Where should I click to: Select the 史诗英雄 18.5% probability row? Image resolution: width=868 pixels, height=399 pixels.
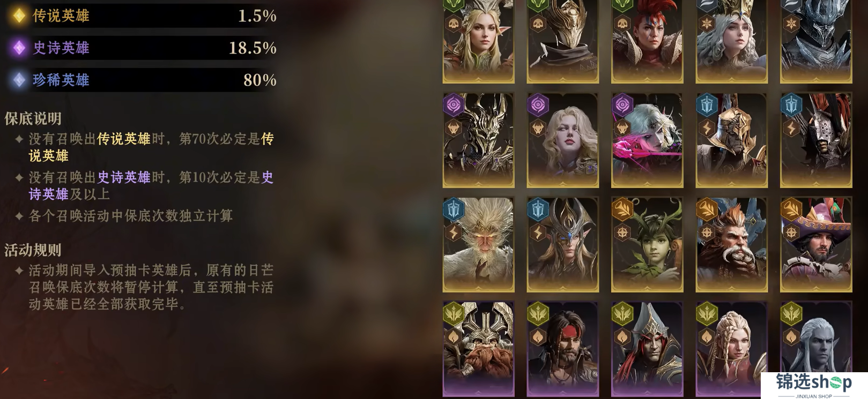[x=142, y=48]
